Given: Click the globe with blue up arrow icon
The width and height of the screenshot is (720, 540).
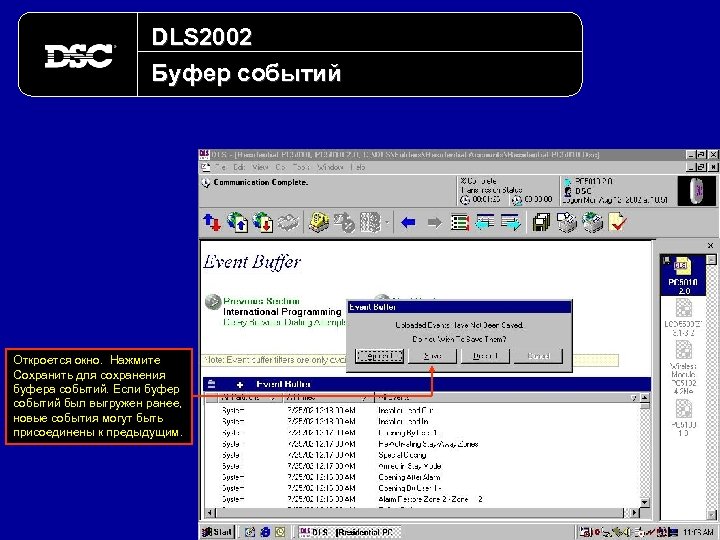Looking at the screenshot, I should click(237, 223).
